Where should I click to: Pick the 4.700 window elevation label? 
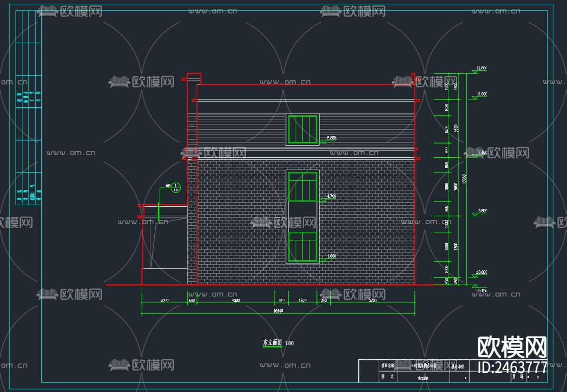(x=331, y=196)
